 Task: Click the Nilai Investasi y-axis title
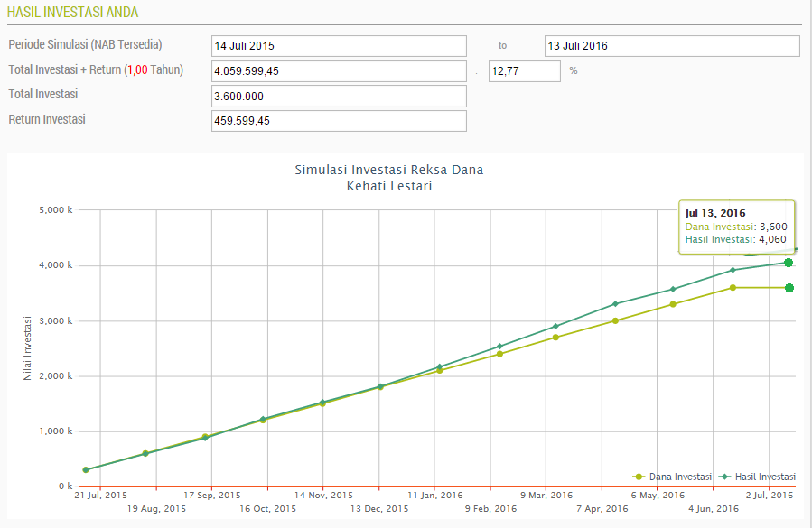pos(27,348)
